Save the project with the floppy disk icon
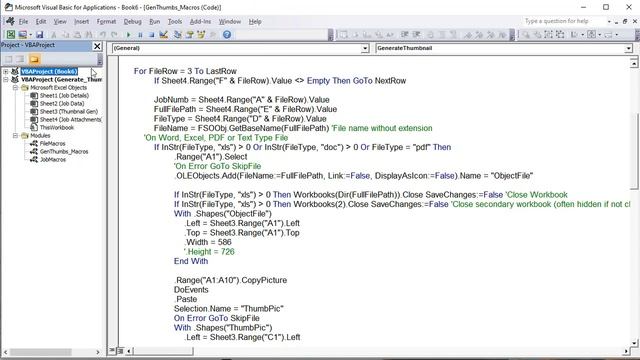Image resolution: width=640 pixels, height=360 pixels. (40, 35)
